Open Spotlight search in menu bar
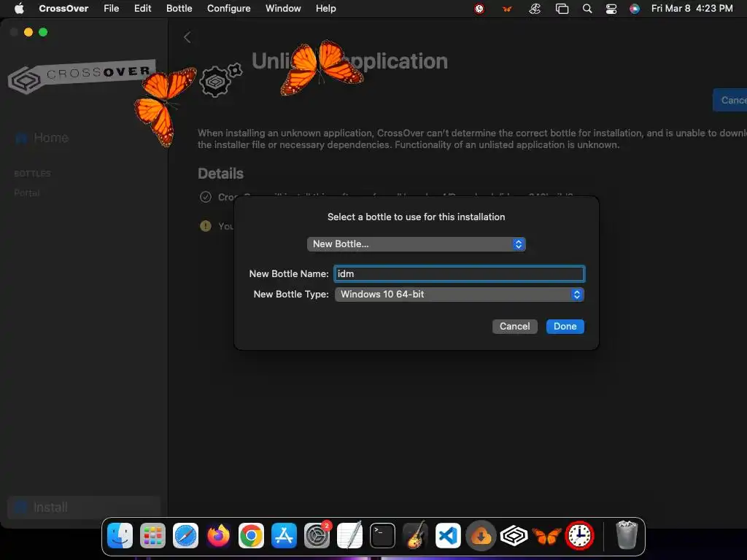The width and height of the screenshot is (747, 560). tap(587, 9)
